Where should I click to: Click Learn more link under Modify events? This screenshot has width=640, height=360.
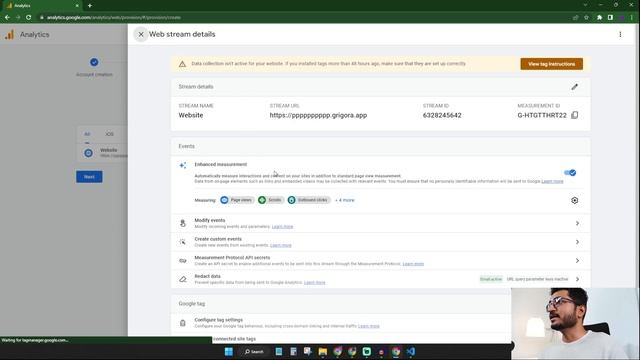tap(282, 227)
